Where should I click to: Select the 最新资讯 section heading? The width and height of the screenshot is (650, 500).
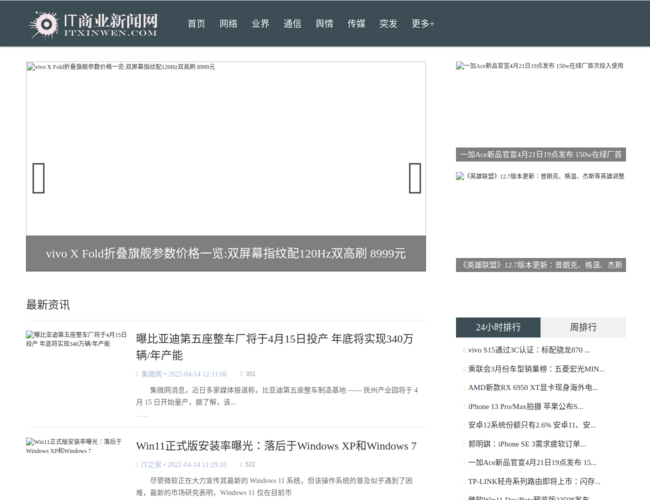pyautogui.click(x=48, y=305)
